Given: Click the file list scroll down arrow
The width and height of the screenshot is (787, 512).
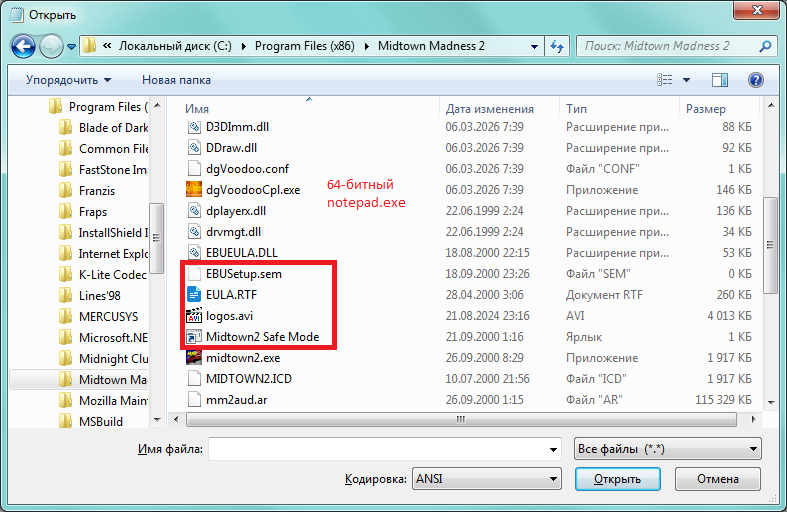Looking at the screenshot, I should click(x=770, y=402).
